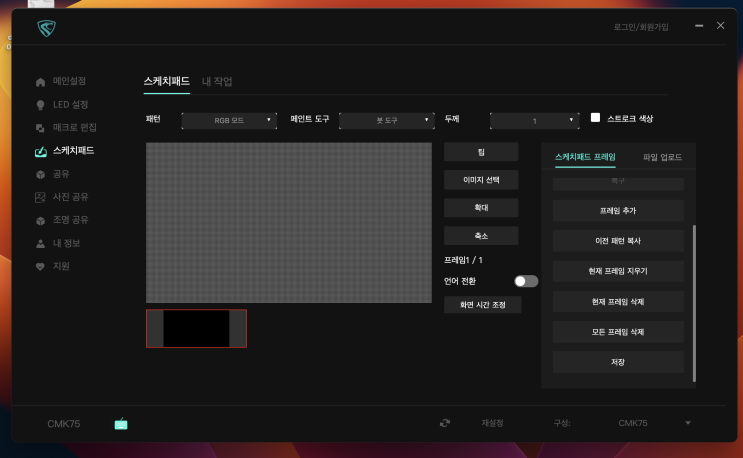Open the RGB 모드 pattern dropdown
This screenshot has height=458, width=743.
coord(229,120)
